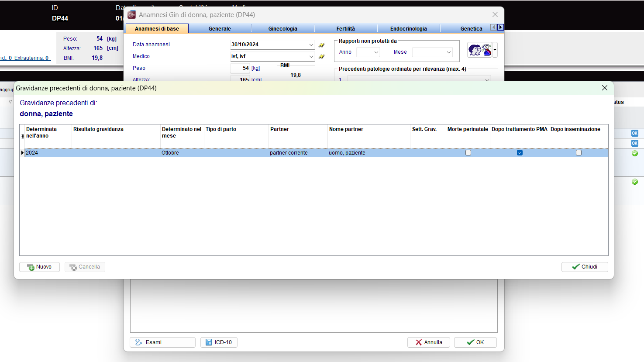
Task: Click the empty Risultato gravidanza cell for 2024
Action: click(x=116, y=153)
